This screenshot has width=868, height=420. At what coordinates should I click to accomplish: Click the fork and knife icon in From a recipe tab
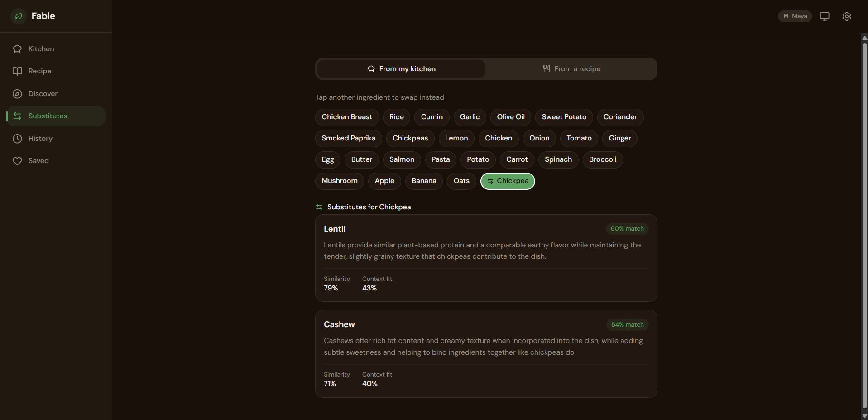[547, 69]
